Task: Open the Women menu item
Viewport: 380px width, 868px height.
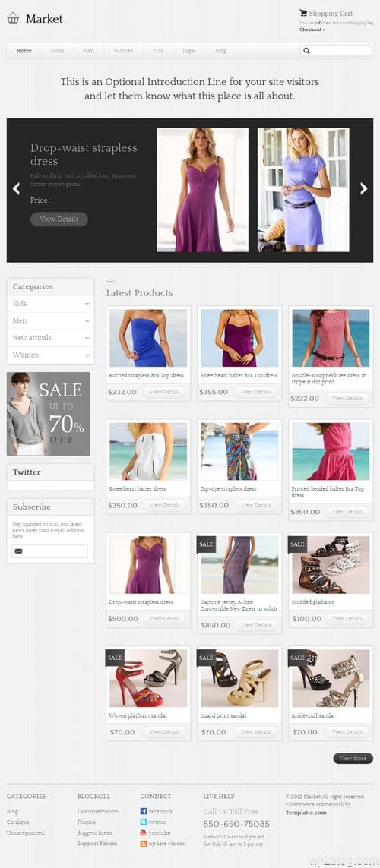Action: (x=123, y=51)
